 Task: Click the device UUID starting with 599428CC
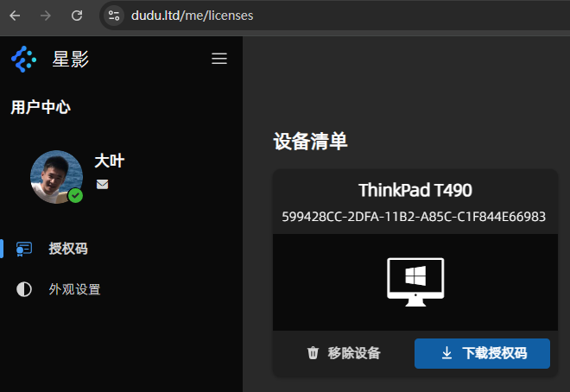coord(414,217)
